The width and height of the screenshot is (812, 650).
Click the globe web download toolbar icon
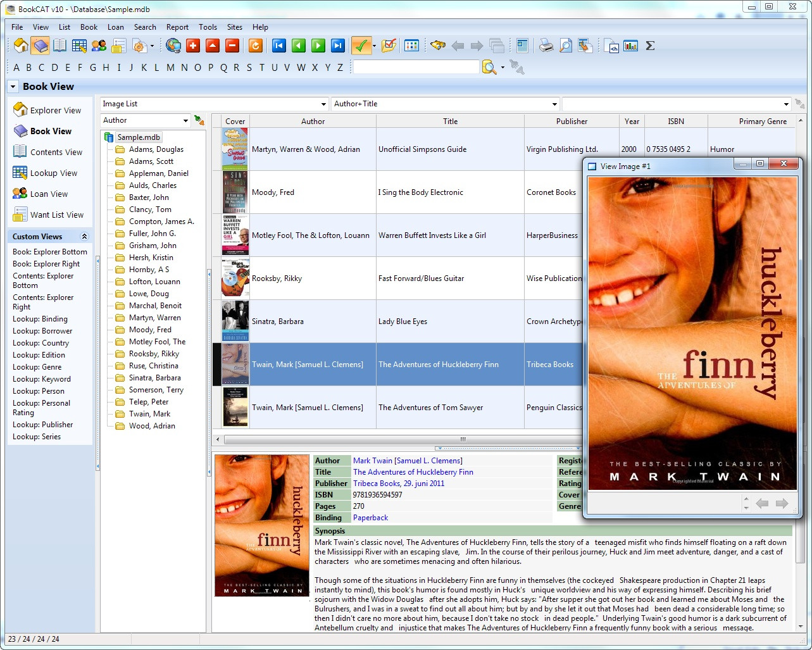[x=173, y=46]
